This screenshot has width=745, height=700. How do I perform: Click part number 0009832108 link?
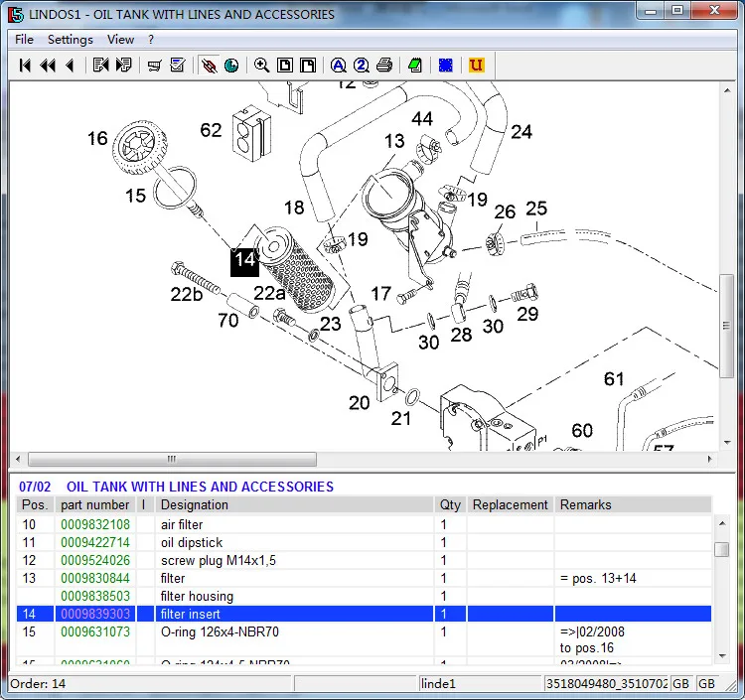click(95, 525)
